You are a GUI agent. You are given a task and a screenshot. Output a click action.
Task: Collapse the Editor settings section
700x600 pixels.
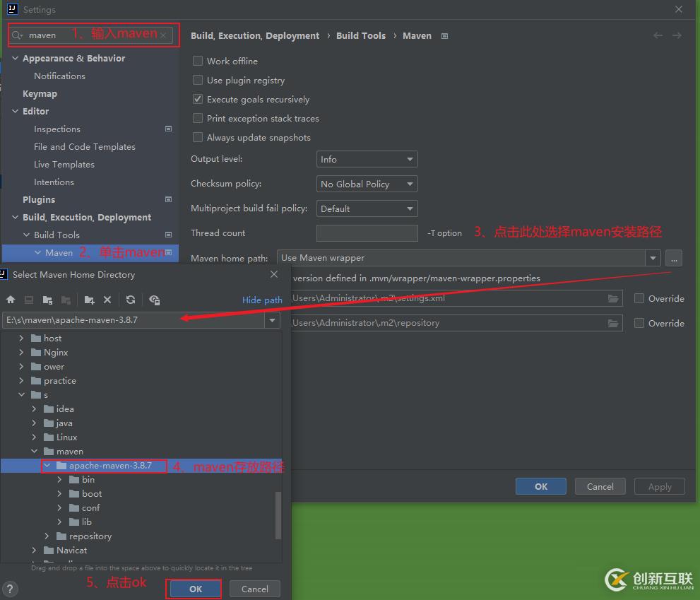click(15, 111)
